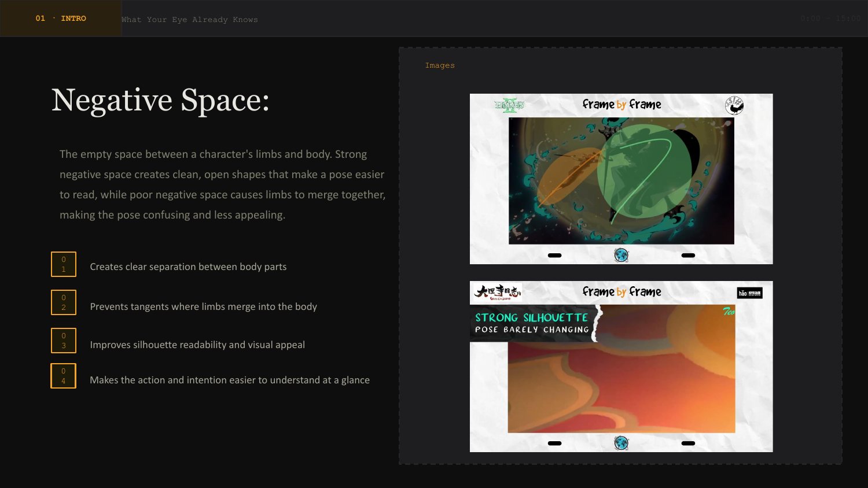Open the bottom orange-red abstract frame

click(x=621, y=369)
